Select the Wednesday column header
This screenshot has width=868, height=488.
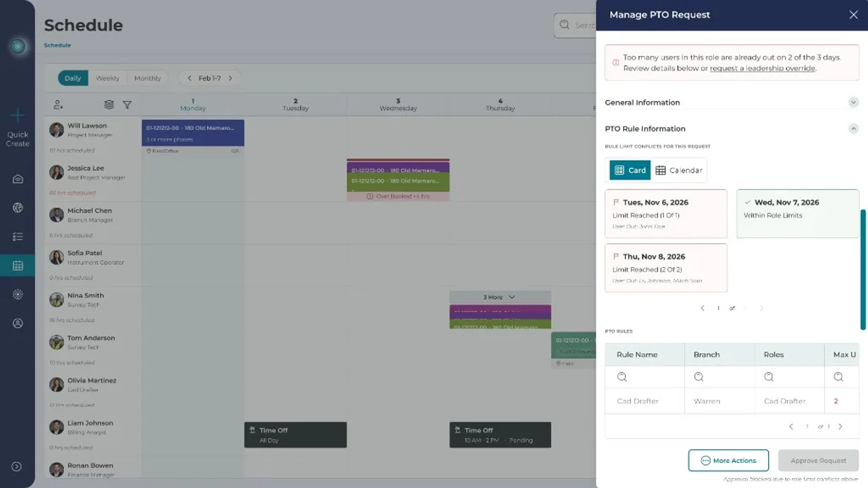(398, 105)
